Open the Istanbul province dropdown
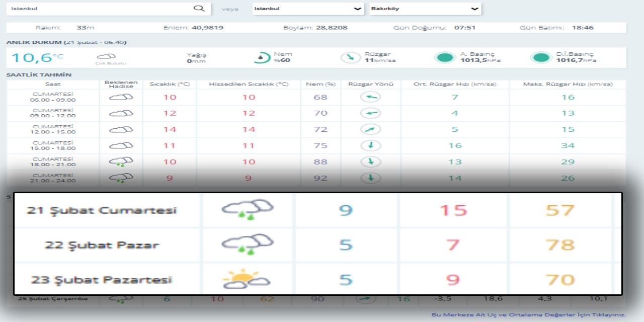The width and height of the screenshot is (644, 322). (307, 9)
